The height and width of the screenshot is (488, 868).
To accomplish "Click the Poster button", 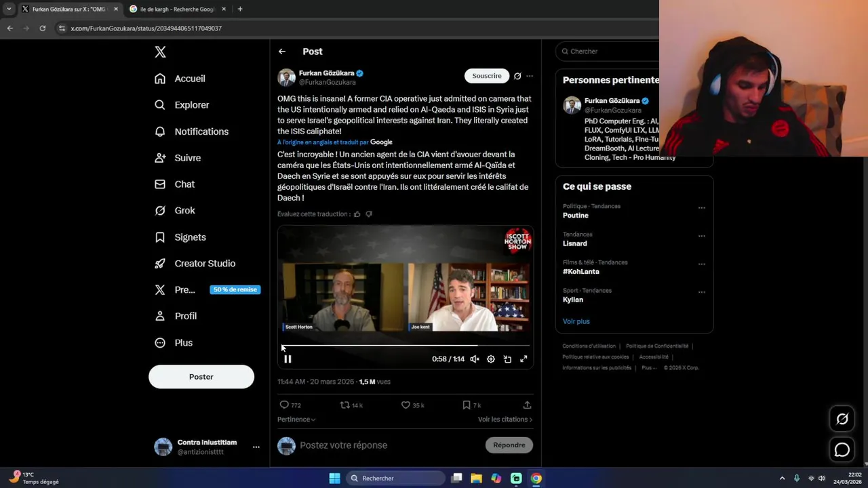I will tap(201, 377).
